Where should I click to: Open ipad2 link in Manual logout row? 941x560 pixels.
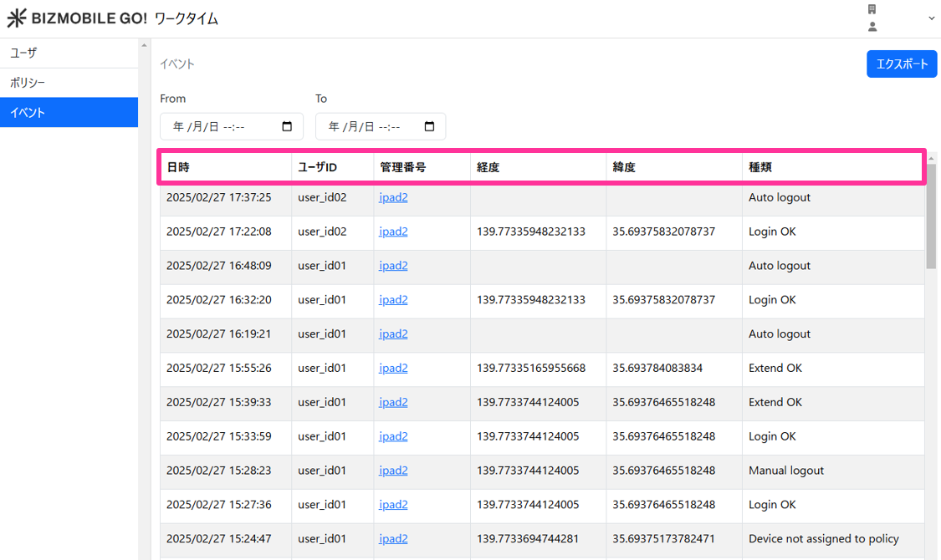pyautogui.click(x=393, y=471)
